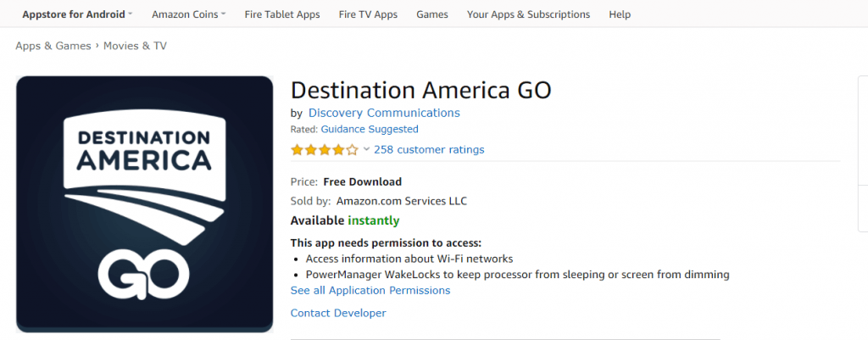
Task: Click the permission to access heading
Action: [387, 242]
